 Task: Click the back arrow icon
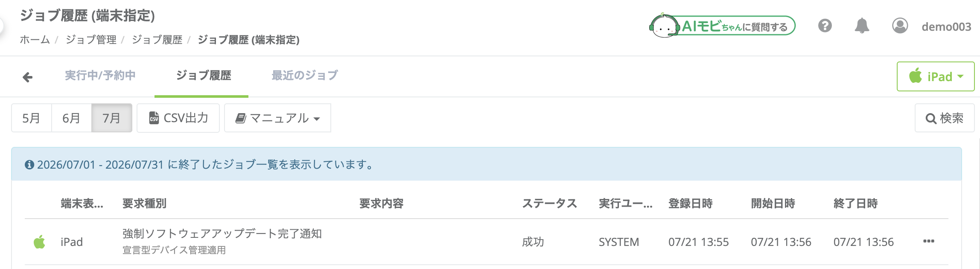pos(28,77)
